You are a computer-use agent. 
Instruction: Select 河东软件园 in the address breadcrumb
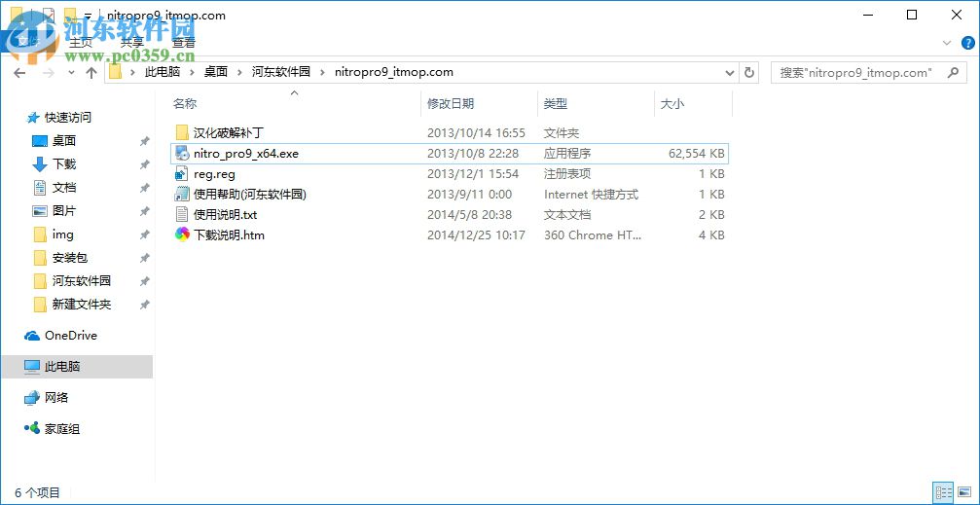tap(281, 72)
